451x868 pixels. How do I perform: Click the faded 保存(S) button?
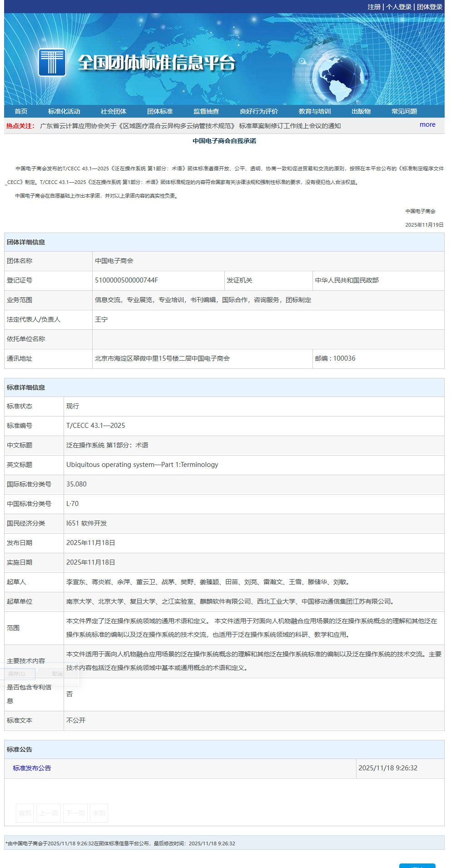[x=17, y=674]
